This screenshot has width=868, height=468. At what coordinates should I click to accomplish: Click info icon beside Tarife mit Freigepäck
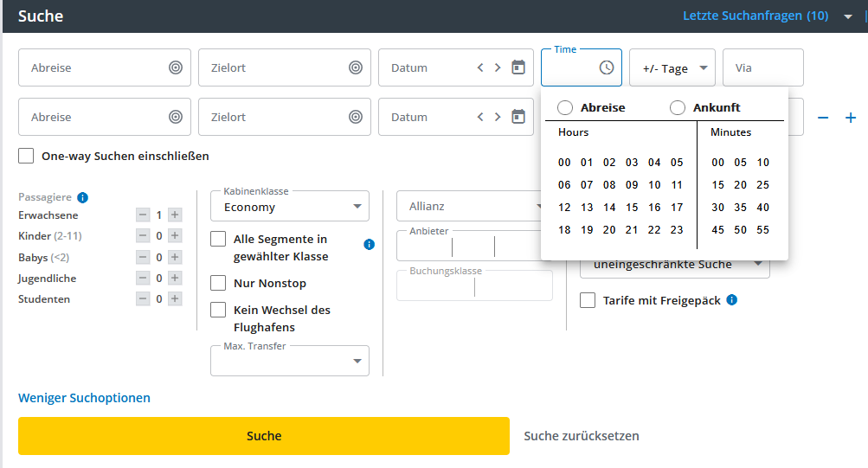(732, 300)
